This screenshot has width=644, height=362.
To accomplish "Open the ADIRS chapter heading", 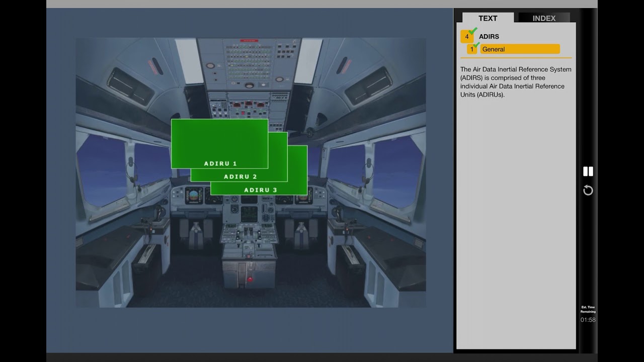I will tap(489, 37).
